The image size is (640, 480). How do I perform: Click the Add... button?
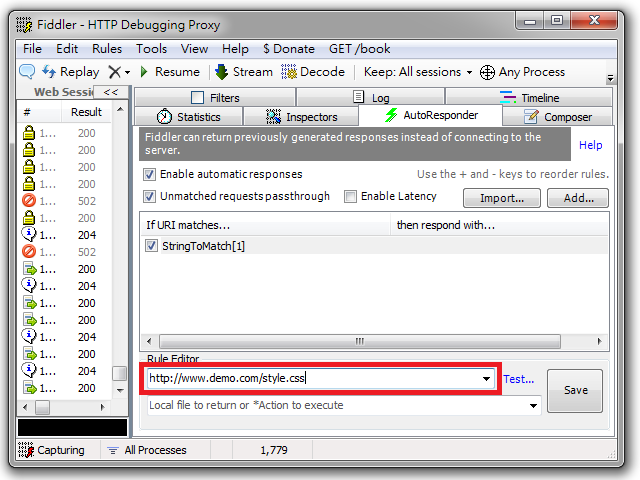(x=578, y=198)
